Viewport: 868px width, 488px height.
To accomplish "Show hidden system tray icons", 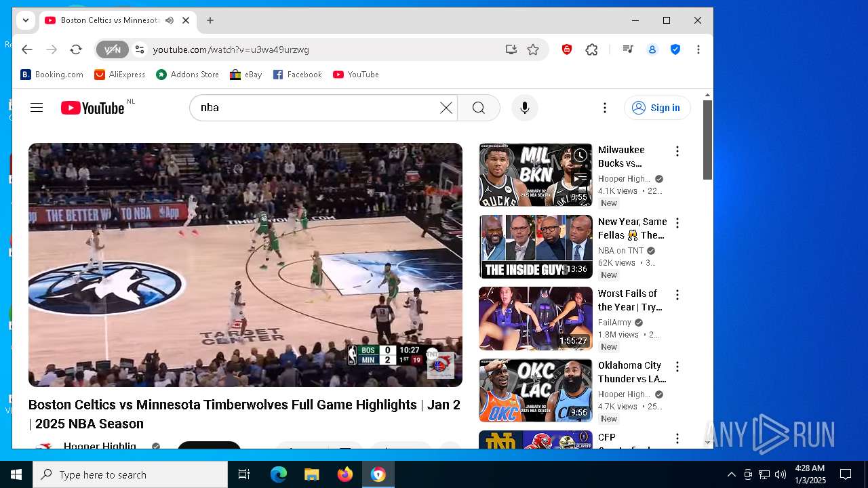I will coord(731,474).
